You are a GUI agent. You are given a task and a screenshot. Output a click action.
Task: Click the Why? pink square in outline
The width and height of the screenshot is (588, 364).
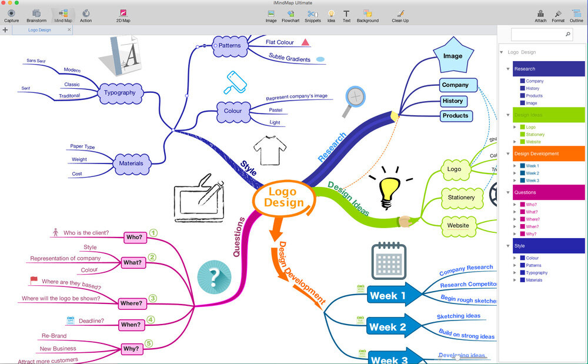522,233
